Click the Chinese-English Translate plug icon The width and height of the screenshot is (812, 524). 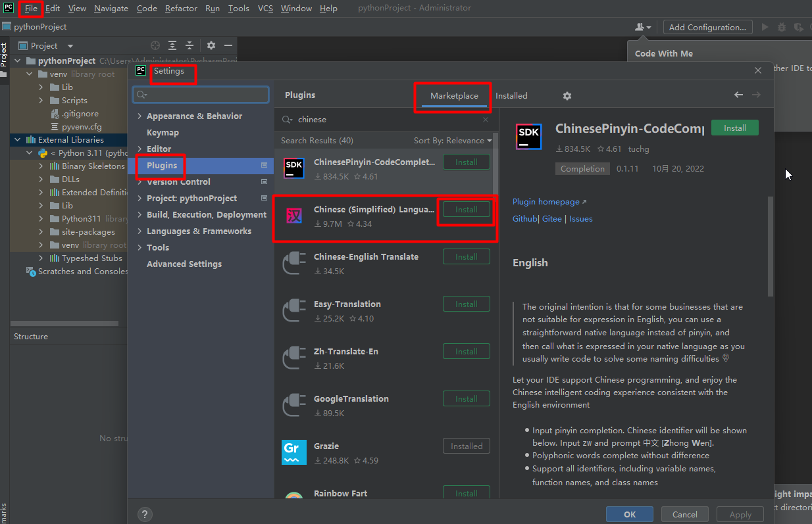click(293, 263)
